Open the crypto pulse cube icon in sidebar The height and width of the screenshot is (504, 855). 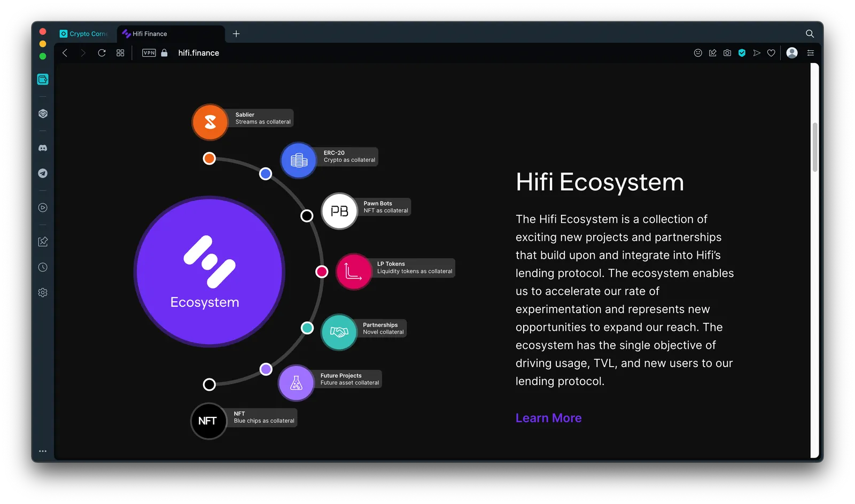(x=43, y=114)
